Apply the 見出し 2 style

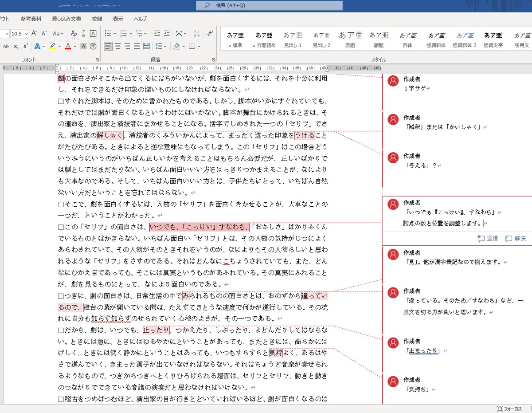[321, 40]
